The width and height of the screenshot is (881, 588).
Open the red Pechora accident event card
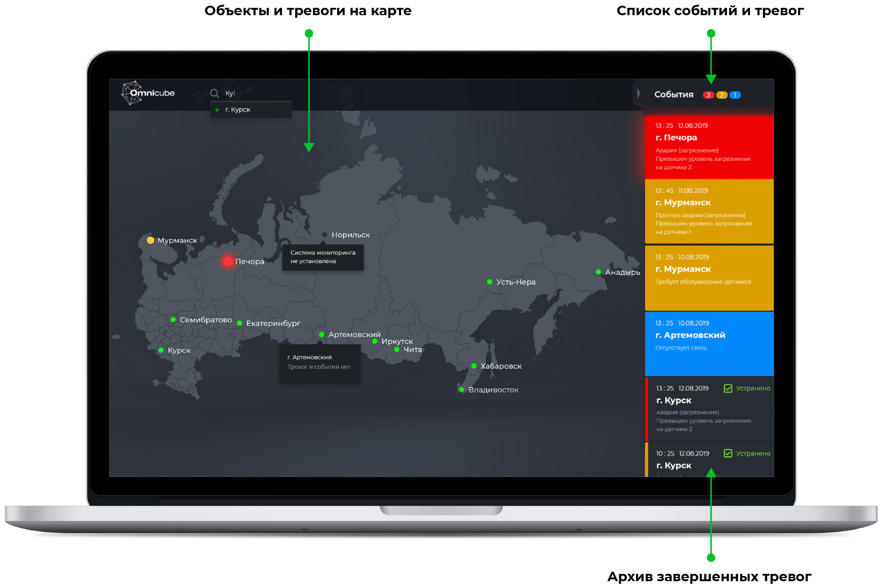(x=709, y=147)
